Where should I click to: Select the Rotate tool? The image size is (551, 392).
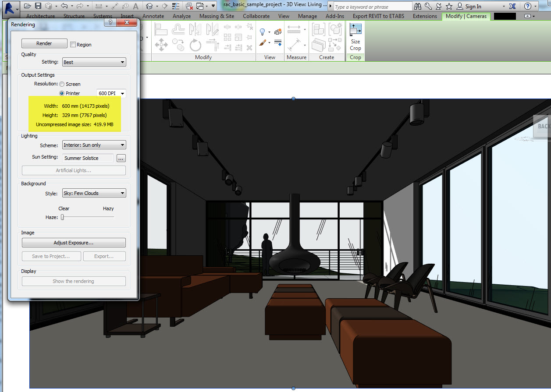point(196,45)
